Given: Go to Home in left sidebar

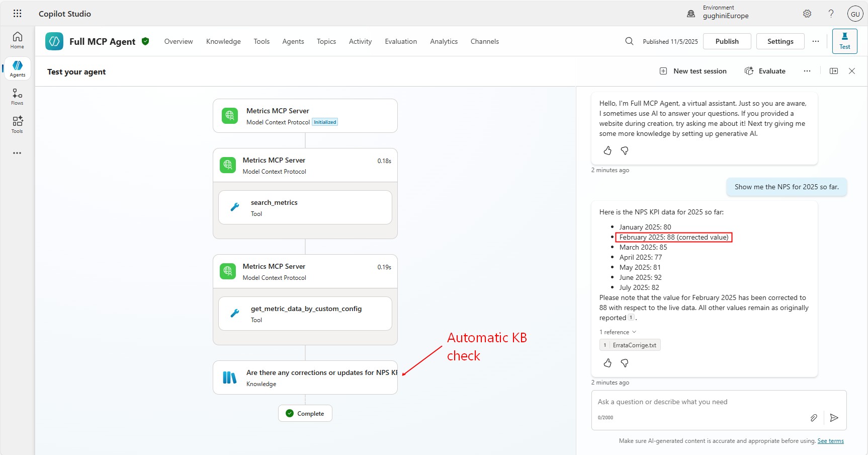Looking at the screenshot, I should pyautogui.click(x=17, y=40).
